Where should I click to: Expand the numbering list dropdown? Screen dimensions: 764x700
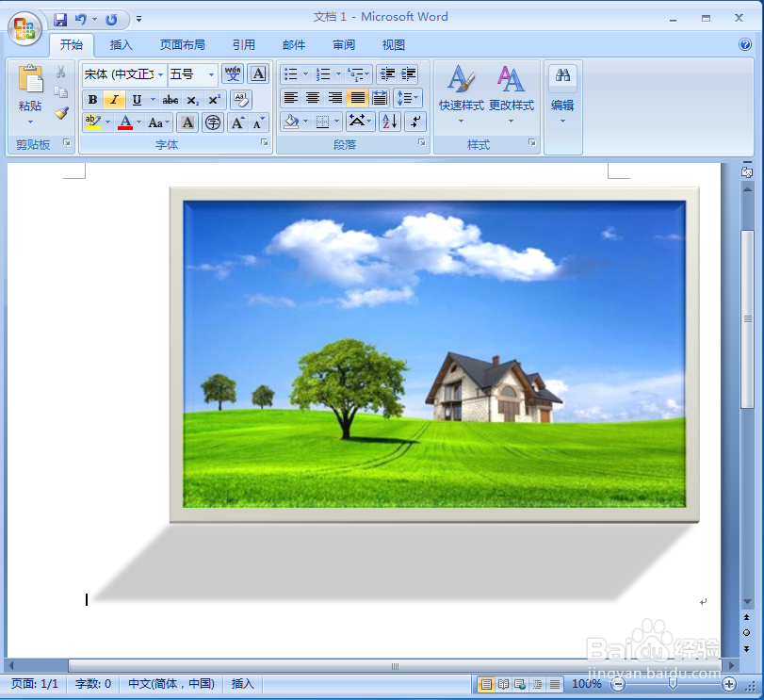(x=338, y=74)
